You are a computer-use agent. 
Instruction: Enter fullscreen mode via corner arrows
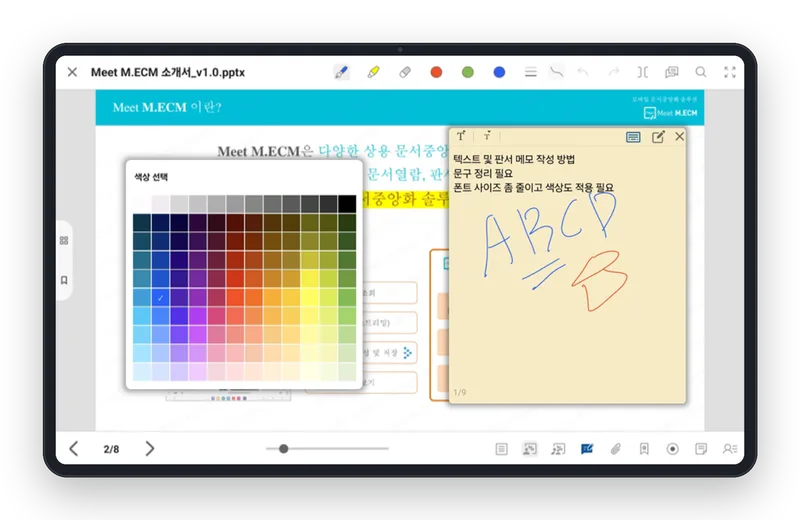[730, 72]
